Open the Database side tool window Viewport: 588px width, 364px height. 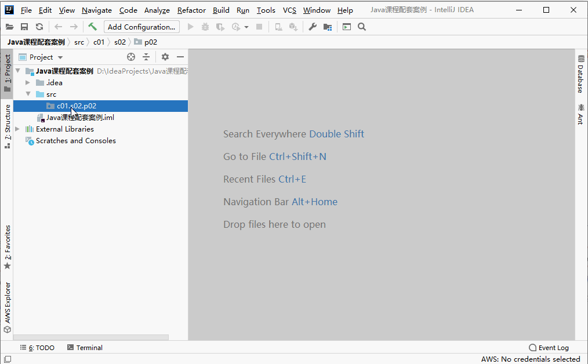(581, 74)
